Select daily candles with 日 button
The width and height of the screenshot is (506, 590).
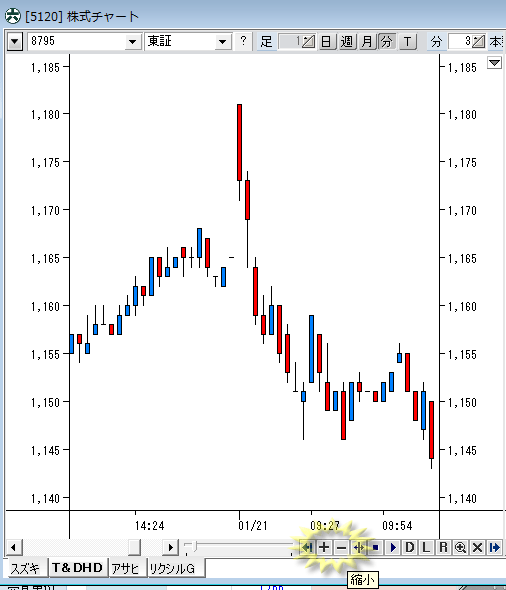pos(327,41)
